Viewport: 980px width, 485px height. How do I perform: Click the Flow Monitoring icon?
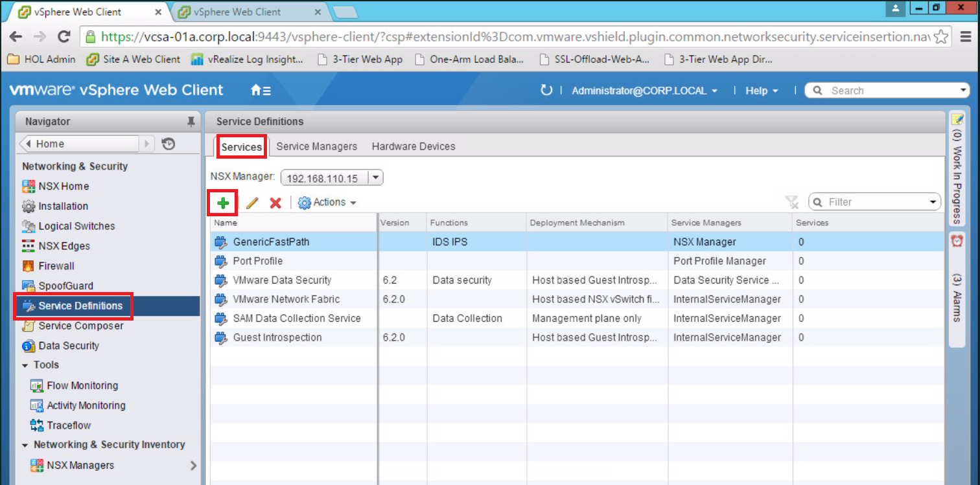(37, 386)
